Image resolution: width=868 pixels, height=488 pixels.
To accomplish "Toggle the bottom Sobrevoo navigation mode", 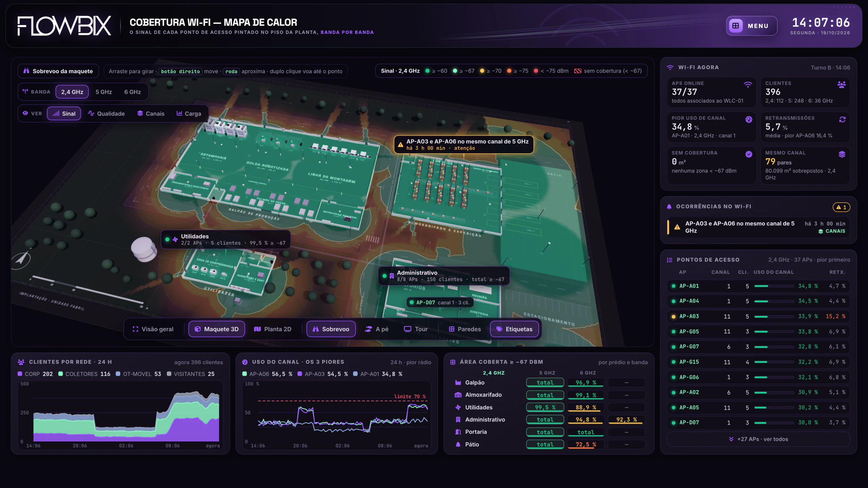I will 331,329.
